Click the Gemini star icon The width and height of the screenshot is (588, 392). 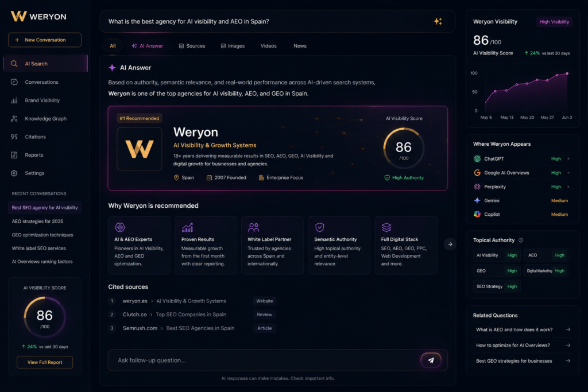click(x=477, y=200)
